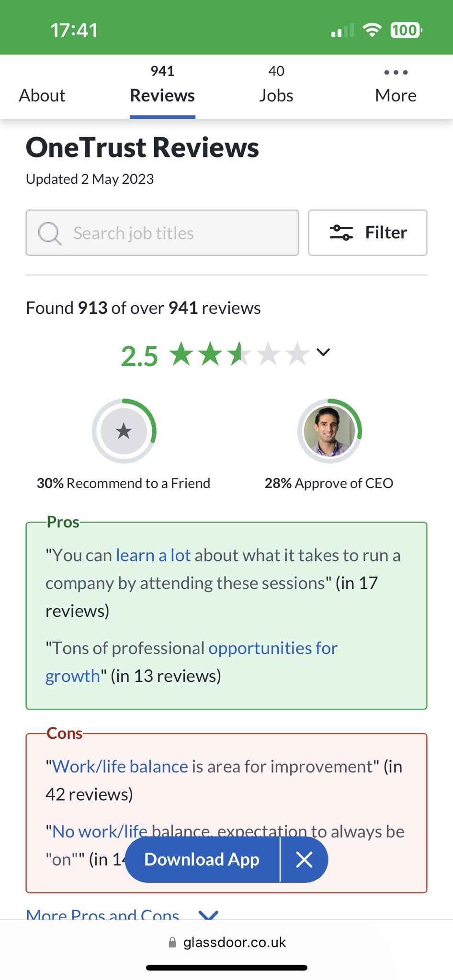This screenshot has width=453, height=980.
Task: Click the Download App button
Action: click(202, 860)
